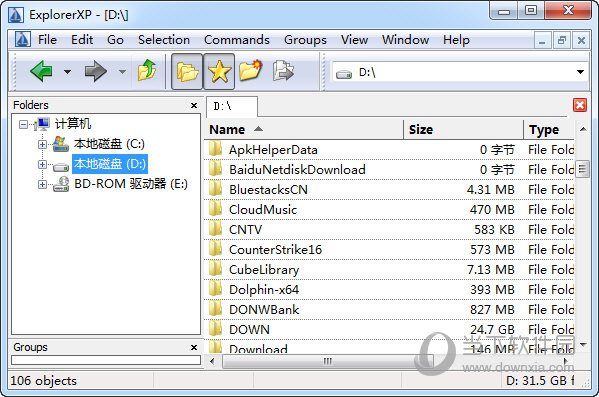
Task: Open the Forward history dropdown arrow
Action: pos(122,71)
